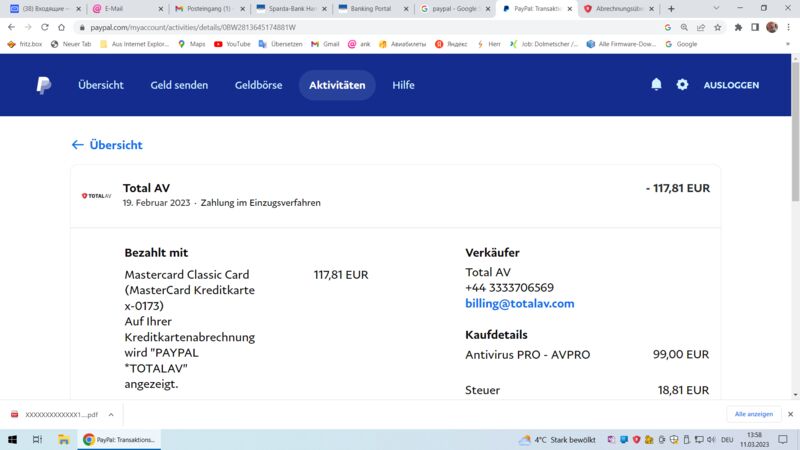Screen dimensions: 800x450
Task: Open the Chrome profile avatar
Action: [772, 28]
